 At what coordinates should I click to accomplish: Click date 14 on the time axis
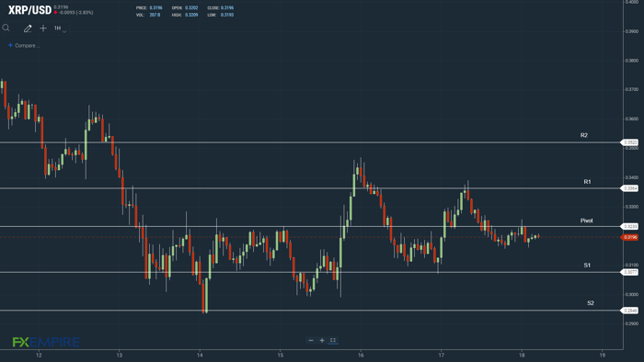[200, 355]
